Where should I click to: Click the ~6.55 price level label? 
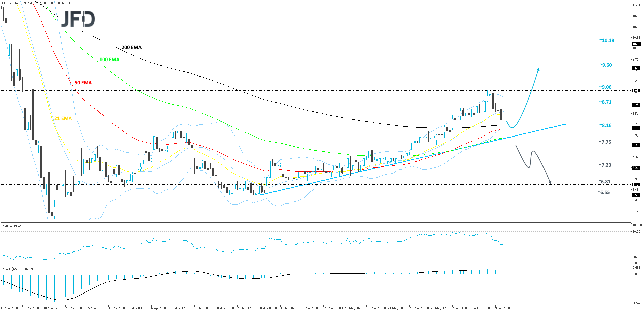[603, 192]
